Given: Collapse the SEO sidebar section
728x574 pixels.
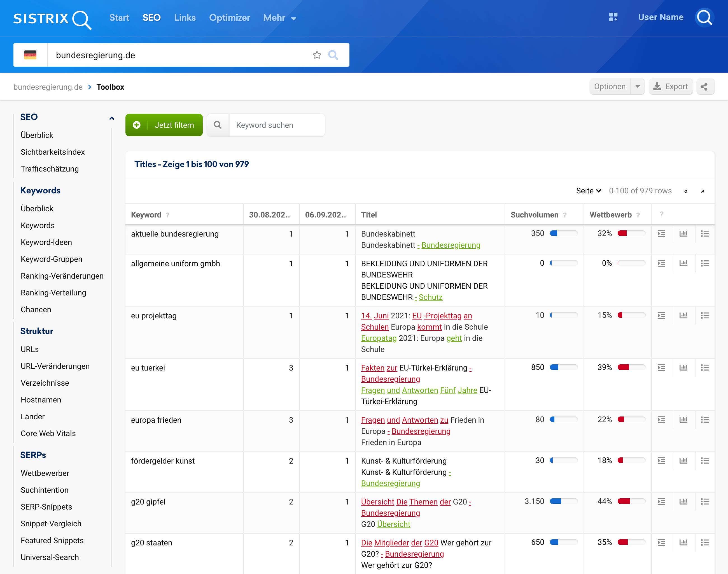Looking at the screenshot, I should pos(112,118).
